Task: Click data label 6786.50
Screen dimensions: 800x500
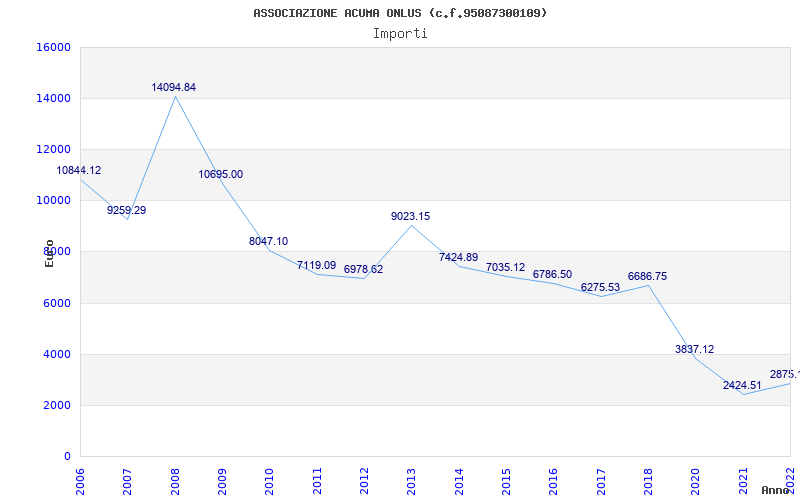Action: click(553, 274)
